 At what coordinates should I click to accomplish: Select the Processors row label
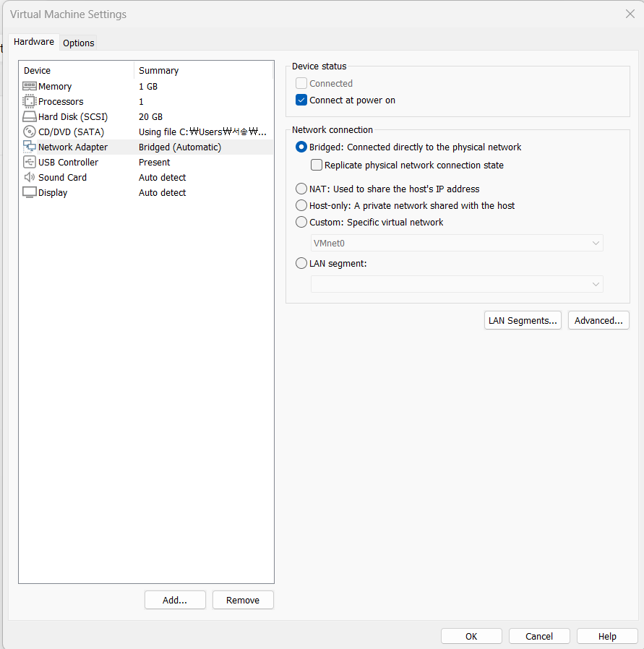61,101
